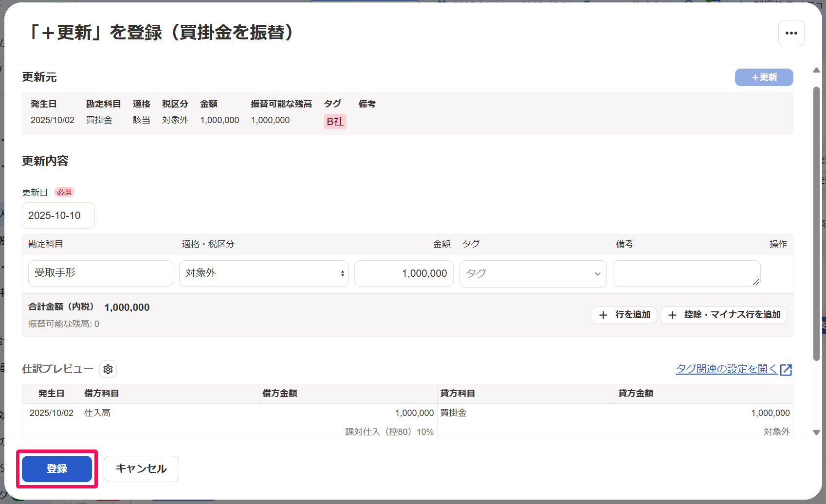The image size is (826, 504).
Task: Click 課対仕入（控80）10% text
Action: tap(389, 432)
